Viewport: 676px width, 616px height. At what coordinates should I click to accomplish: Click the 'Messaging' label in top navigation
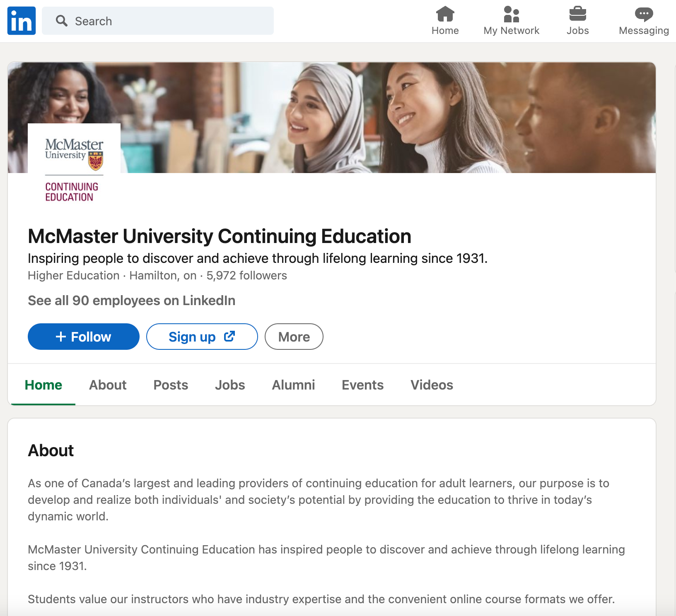[644, 31]
